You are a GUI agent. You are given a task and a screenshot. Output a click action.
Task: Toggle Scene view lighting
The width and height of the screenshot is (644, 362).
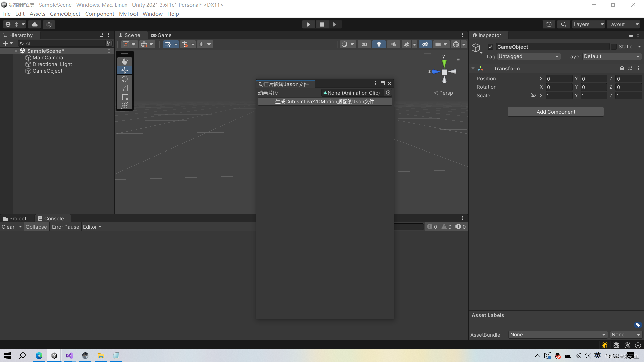[379, 44]
